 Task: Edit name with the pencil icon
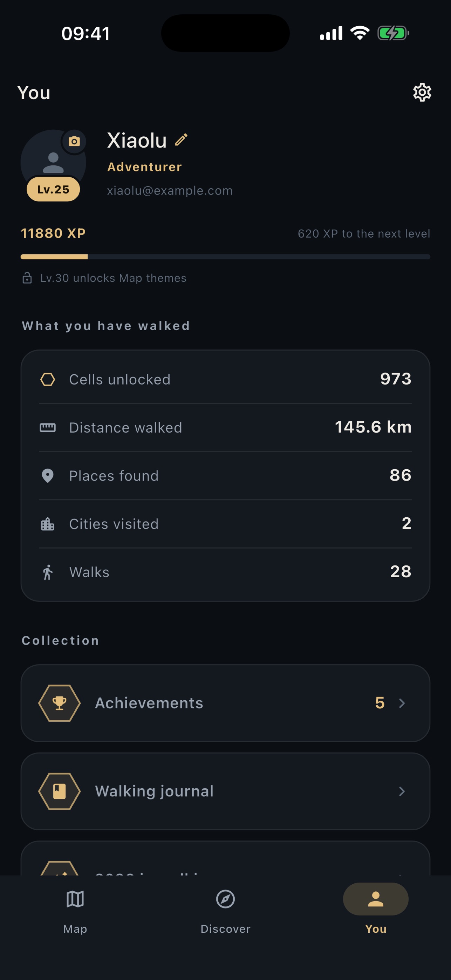pyautogui.click(x=182, y=139)
